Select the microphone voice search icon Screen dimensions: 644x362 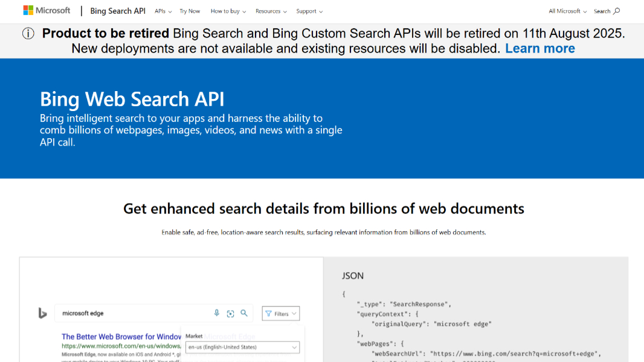(x=217, y=313)
